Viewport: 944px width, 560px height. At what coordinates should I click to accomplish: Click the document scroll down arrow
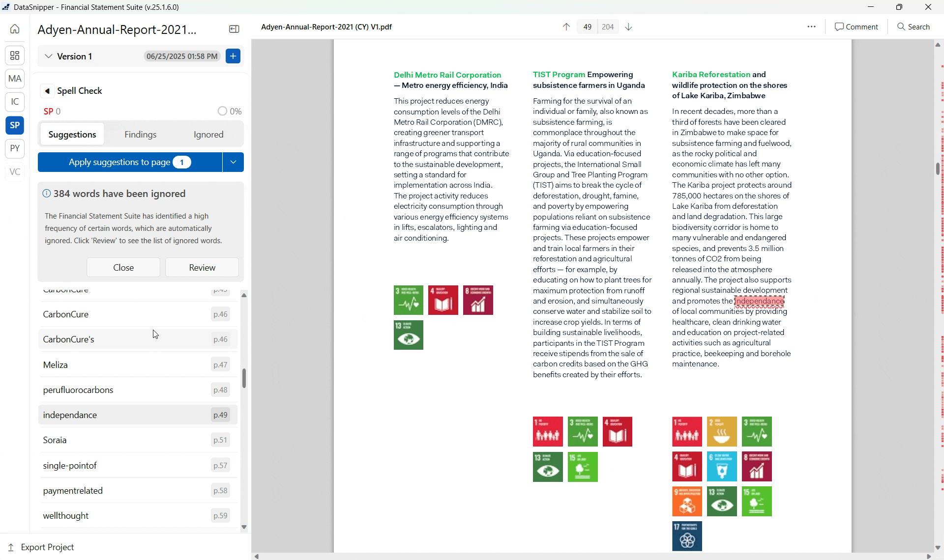(938, 547)
